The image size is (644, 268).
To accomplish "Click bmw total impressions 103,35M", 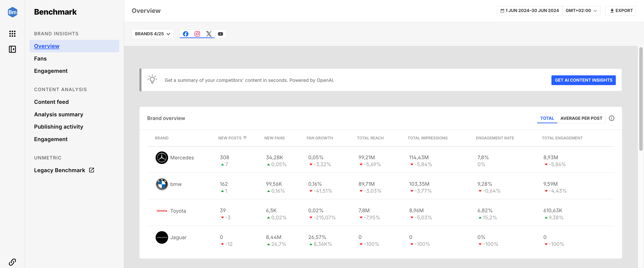I will pyautogui.click(x=419, y=184).
